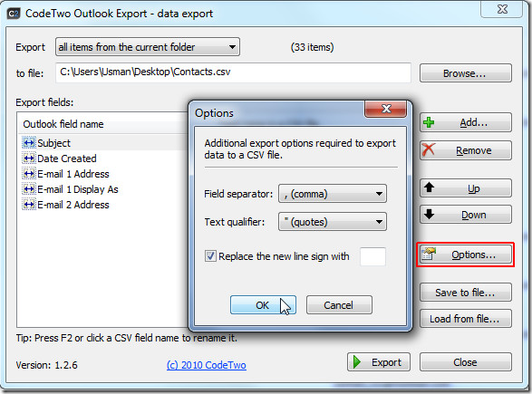Image resolution: width=532 pixels, height=394 pixels.
Task: Click the Up button label
Action: click(x=474, y=188)
